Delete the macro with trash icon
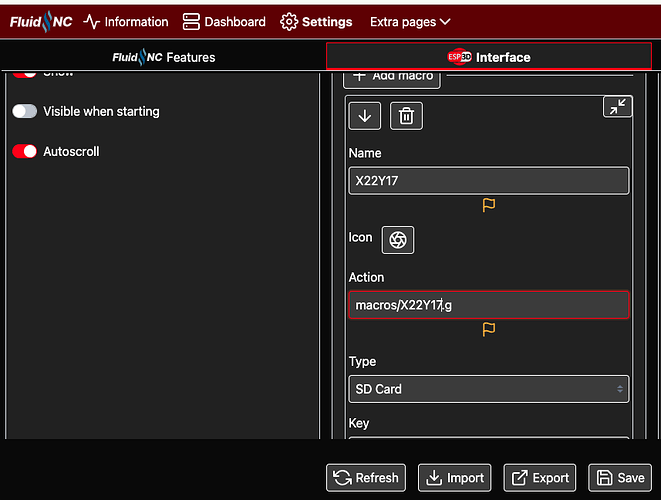 tap(406, 116)
